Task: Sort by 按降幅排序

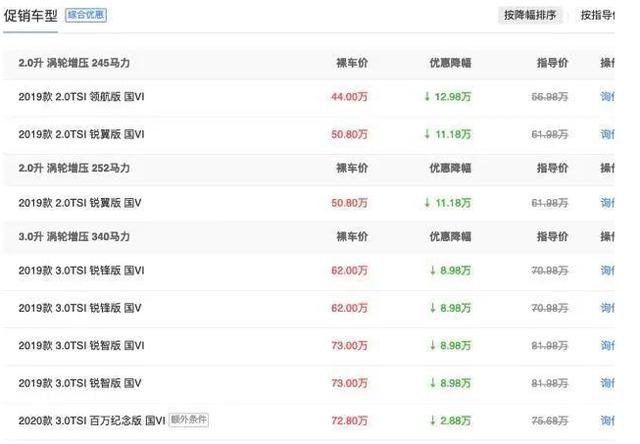Action: coord(530,16)
